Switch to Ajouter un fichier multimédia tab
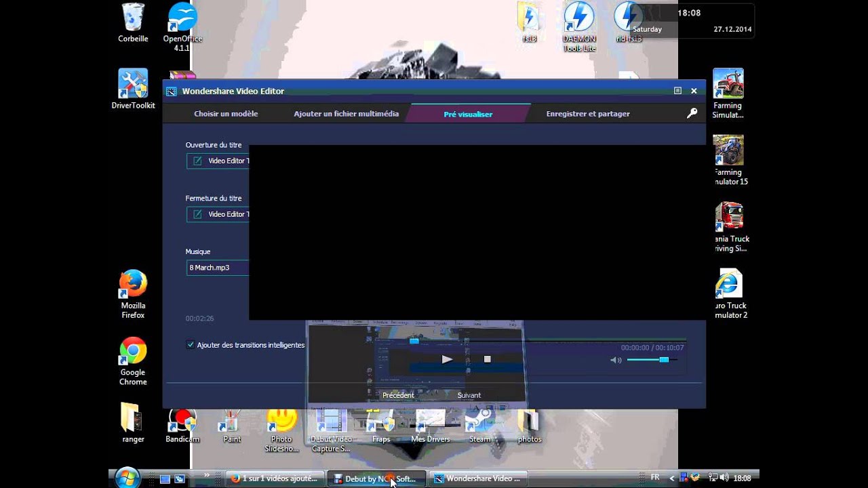 point(347,114)
